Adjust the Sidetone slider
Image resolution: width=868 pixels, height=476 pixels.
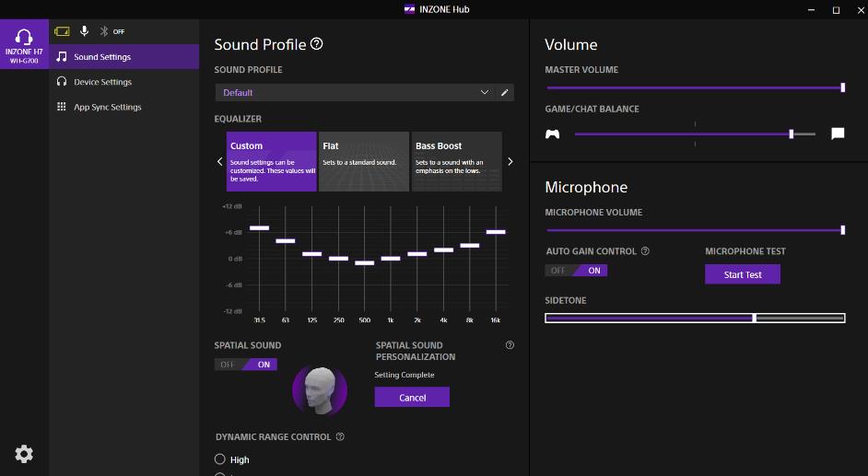pos(695,318)
